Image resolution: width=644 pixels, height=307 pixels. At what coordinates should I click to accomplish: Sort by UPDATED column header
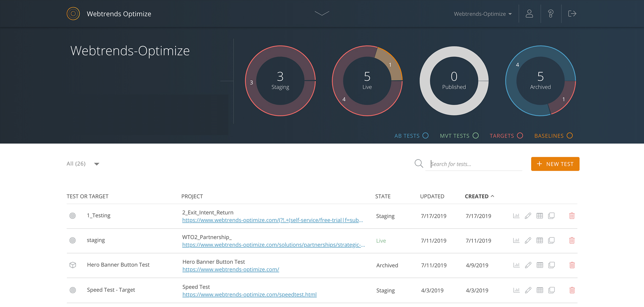[432, 196]
